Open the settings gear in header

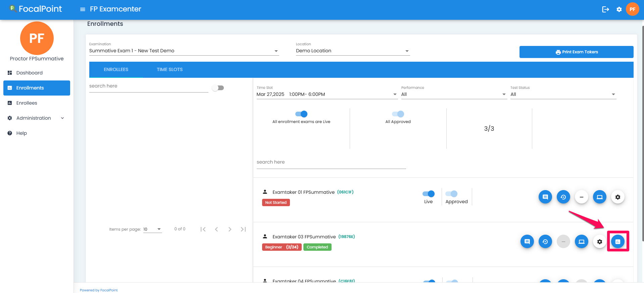pyautogui.click(x=619, y=9)
